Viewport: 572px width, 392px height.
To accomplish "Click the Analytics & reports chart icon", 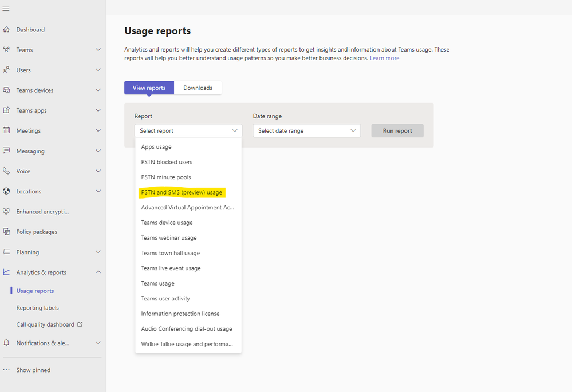I will 6,272.
